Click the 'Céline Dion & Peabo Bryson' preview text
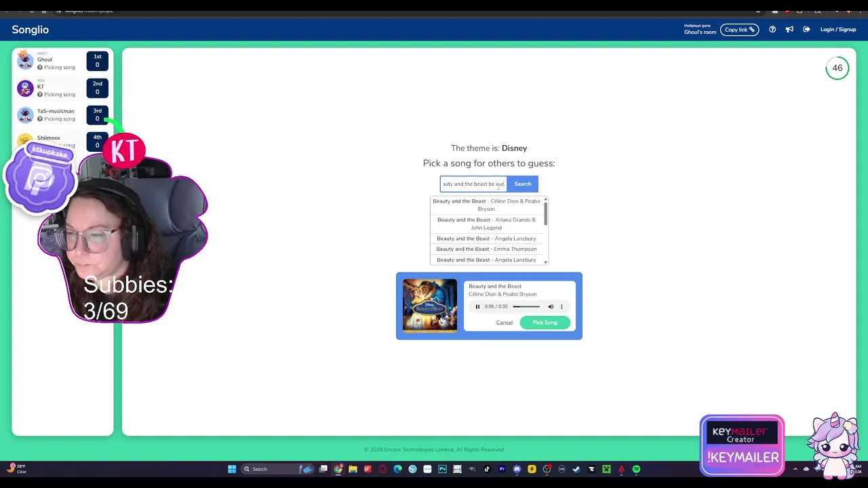 click(502, 294)
